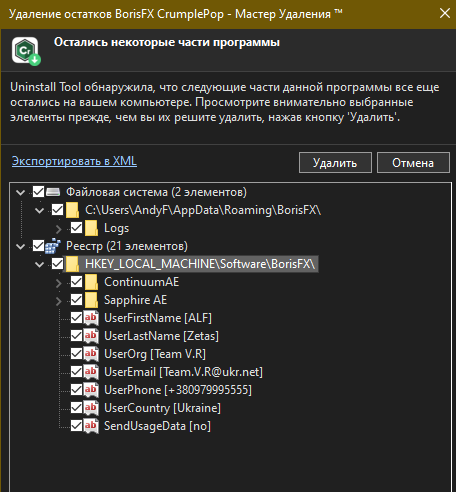456x492 pixels.
Task: Click the folder icon of C:\Users\AndyF\AppData\Roaming\BorisFX\
Action: (x=72, y=210)
